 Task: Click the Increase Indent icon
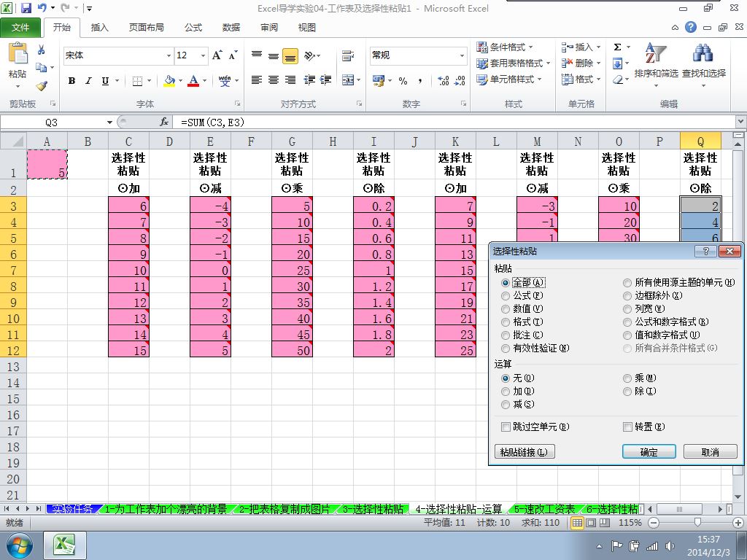point(326,80)
